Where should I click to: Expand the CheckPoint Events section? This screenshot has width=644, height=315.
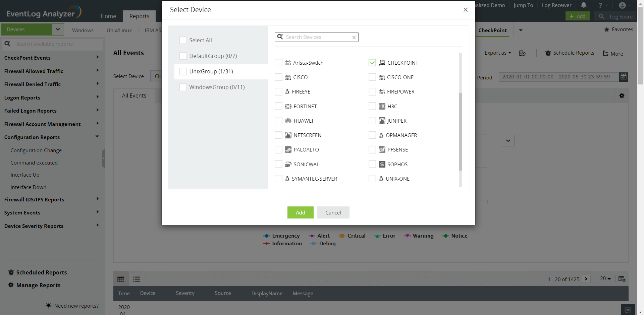point(98,57)
